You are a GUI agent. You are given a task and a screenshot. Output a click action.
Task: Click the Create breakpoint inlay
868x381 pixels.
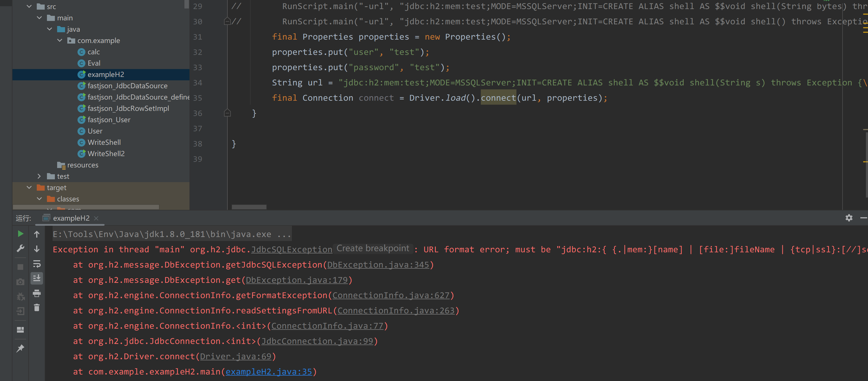coord(373,249)
